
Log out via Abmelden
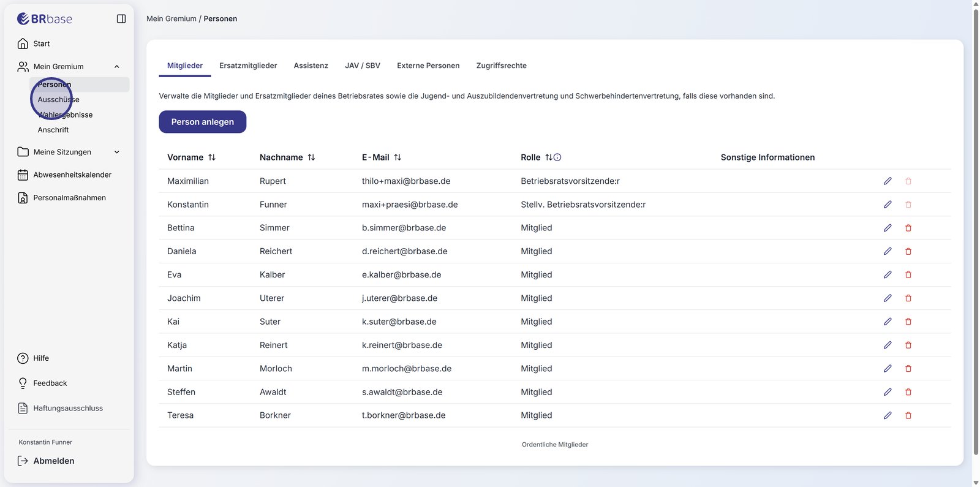pyautogui.click(x=46, y=461)
